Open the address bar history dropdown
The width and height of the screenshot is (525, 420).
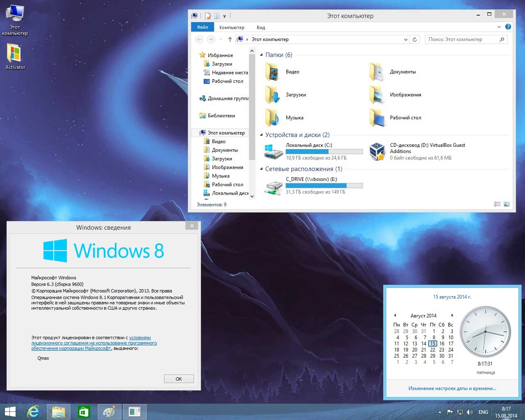tap(406, 39)
